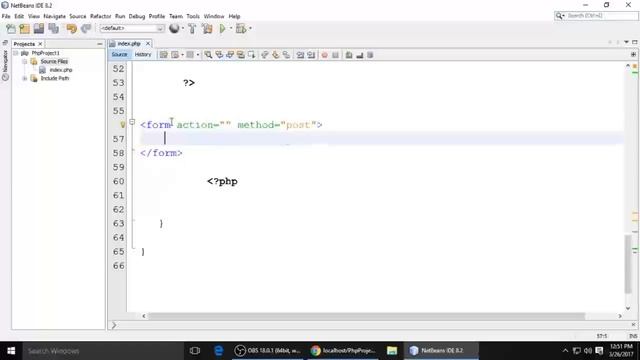Click the Previous Bookmark icon

[265, 55]
